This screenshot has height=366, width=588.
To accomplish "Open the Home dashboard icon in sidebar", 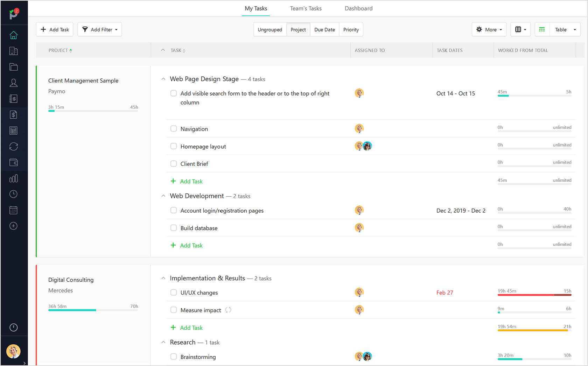I will pos(13,35).
